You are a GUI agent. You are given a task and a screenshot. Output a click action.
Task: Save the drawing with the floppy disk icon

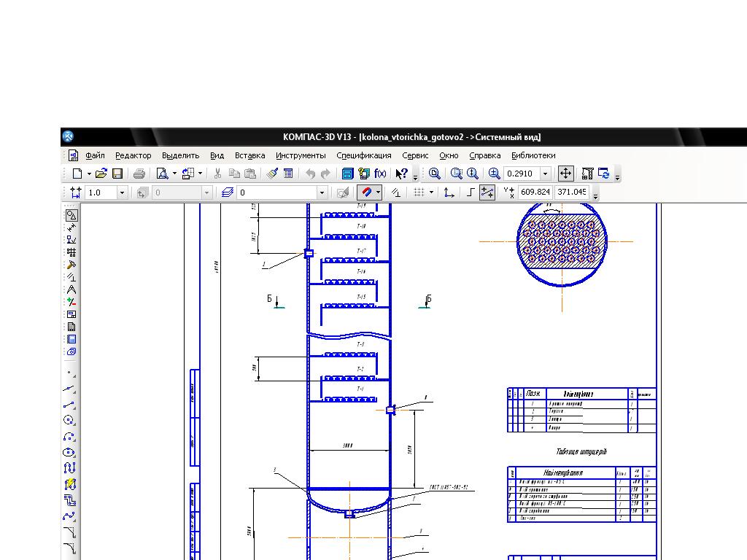pos(117,174)
